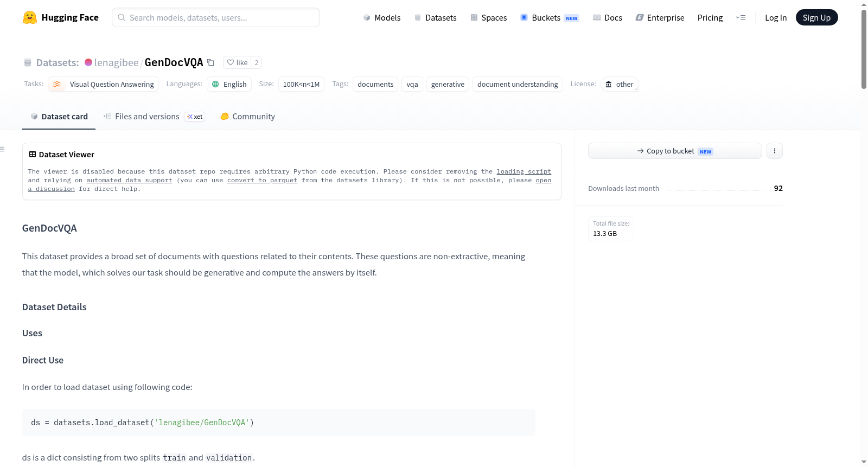This screenshot has width=868, height=467.
Task: Open the Community tab
Action: [247, 117]
